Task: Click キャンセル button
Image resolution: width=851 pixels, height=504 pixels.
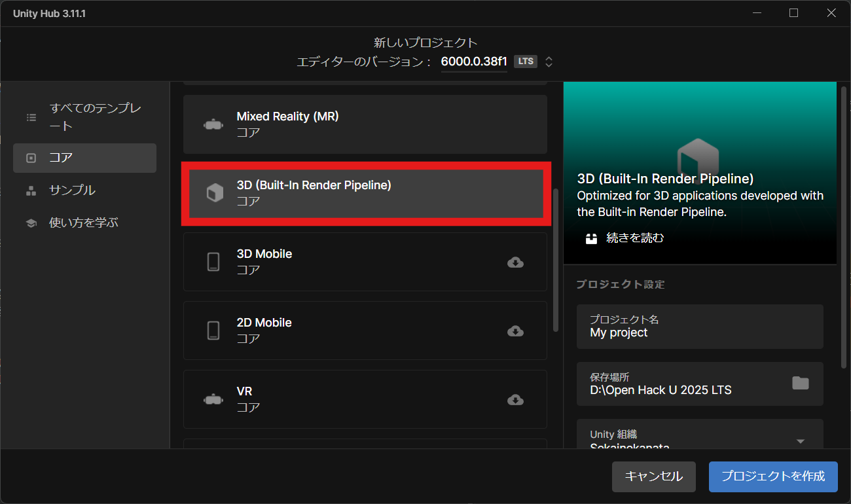Action: (653, 477)
